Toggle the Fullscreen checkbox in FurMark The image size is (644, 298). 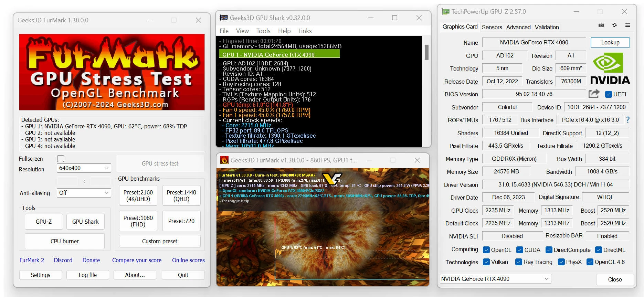point(61,159)
